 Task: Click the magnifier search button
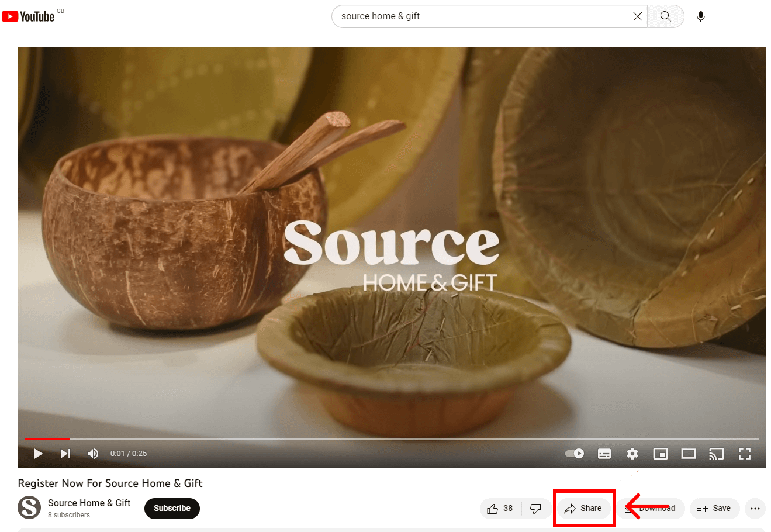pyautogui.click(x=665, y=16)
